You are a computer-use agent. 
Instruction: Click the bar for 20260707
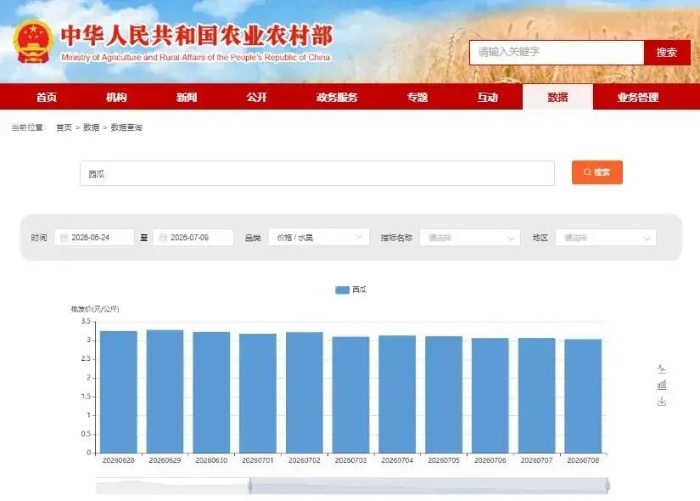tap(537, 396)
